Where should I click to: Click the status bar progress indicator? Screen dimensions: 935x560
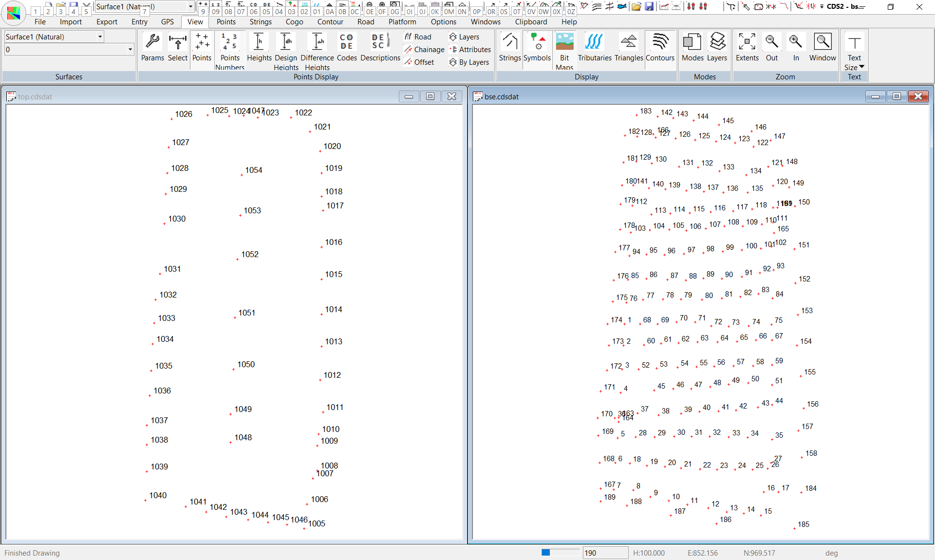click(561, 553)
